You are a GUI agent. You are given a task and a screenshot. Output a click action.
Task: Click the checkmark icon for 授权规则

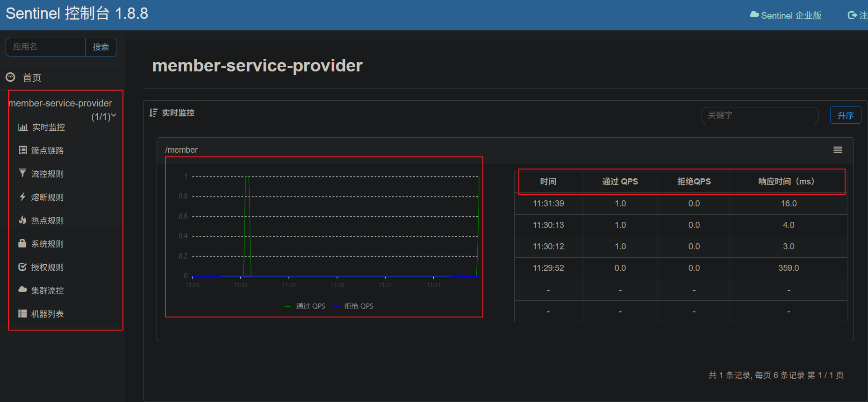(22, 267)
